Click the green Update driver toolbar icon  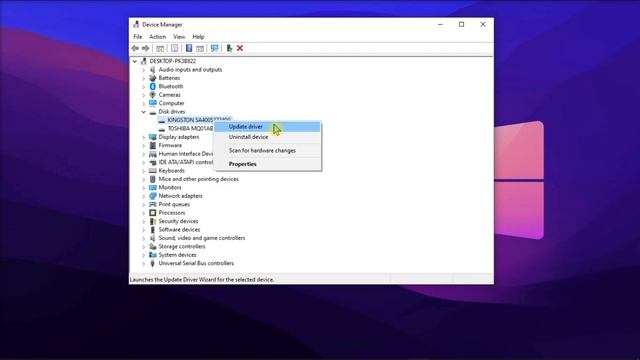(x=229, y=48)
